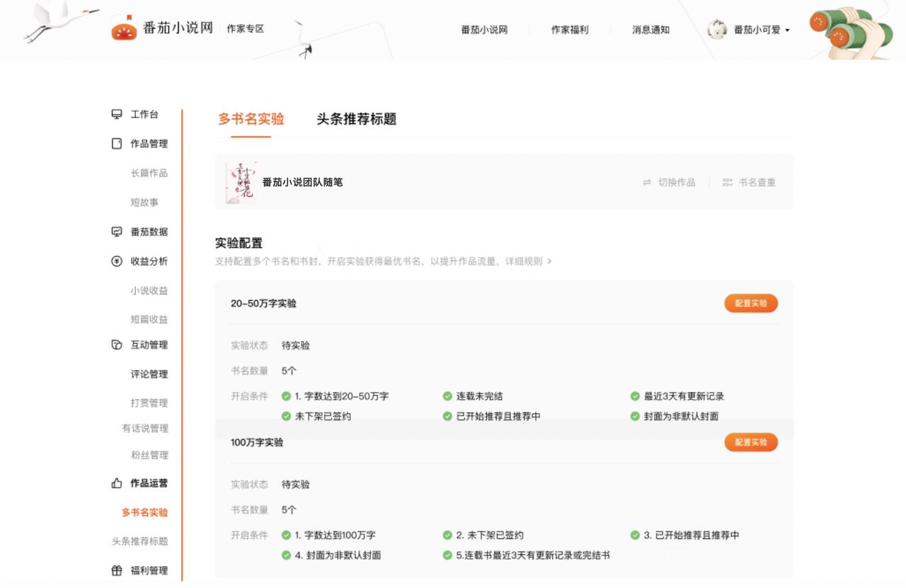Click the 番茄小说团队随笔 book cover thumbnail
Image resolution: width=906 pixels, height=588 pixels.
point(241,183)
